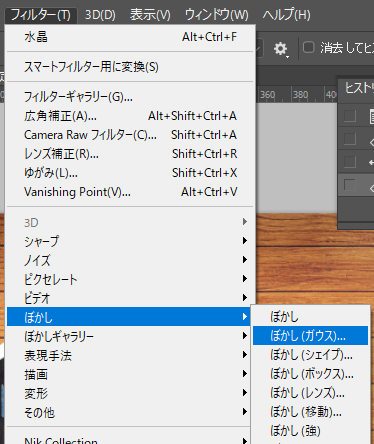Choose ぼかし (ガウス)... Gaussian blur
Viewport: 374px width, 444px height.
[x=310, y=336]
